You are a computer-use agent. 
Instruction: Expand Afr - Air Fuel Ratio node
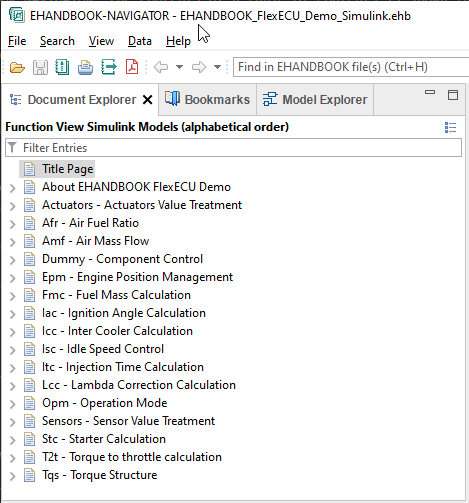(13, 224)
